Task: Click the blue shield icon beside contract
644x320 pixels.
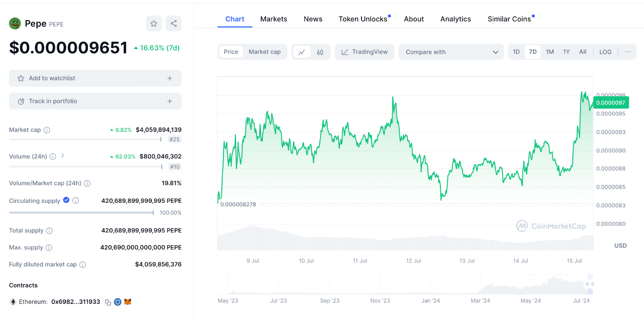Action: tap(118, 302)
